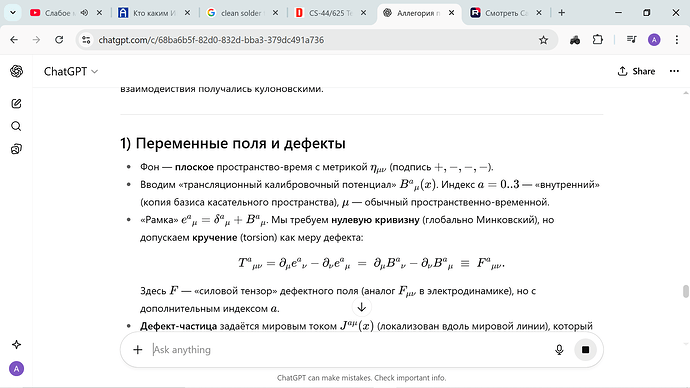Click the bold text "Дефект-частица"
This screenshot has height=388, width=690.
(x=178, y=326)
